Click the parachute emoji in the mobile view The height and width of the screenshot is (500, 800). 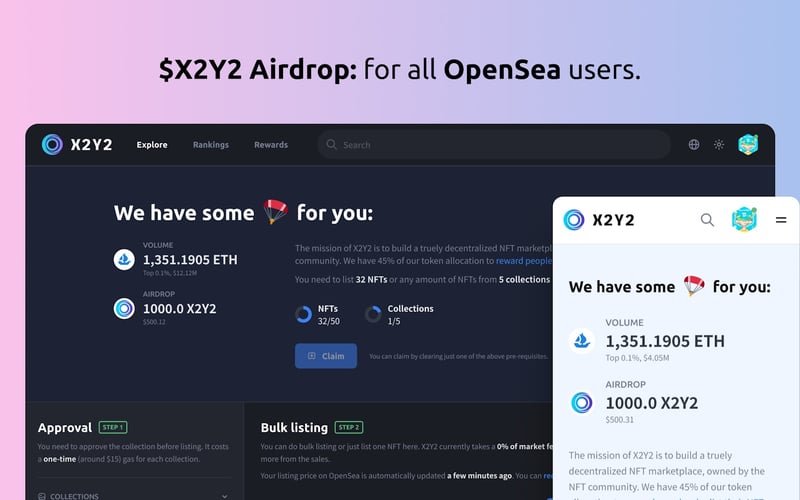(x=694, y=286)
